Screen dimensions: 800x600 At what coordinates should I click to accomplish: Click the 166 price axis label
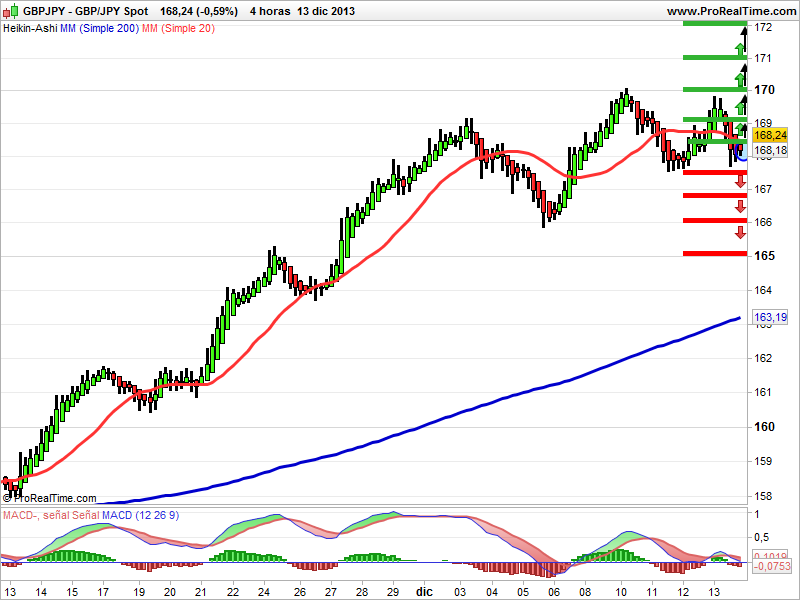(763, 222)
